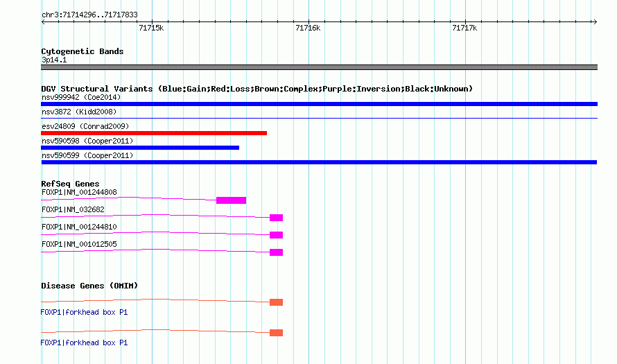
Task: Select the blue nsv999942 gain bar
Action: click(x=319, y=104)
